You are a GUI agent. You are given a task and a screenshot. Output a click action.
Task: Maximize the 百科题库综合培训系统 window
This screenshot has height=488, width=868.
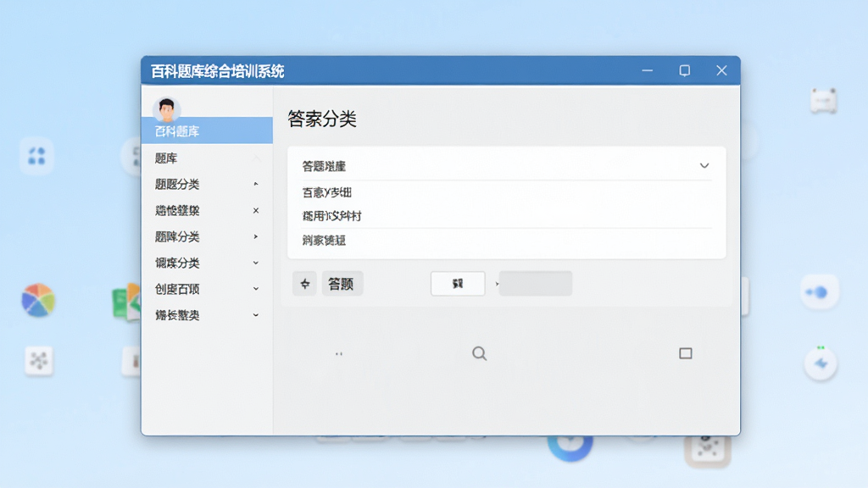[x=685, y=71]
